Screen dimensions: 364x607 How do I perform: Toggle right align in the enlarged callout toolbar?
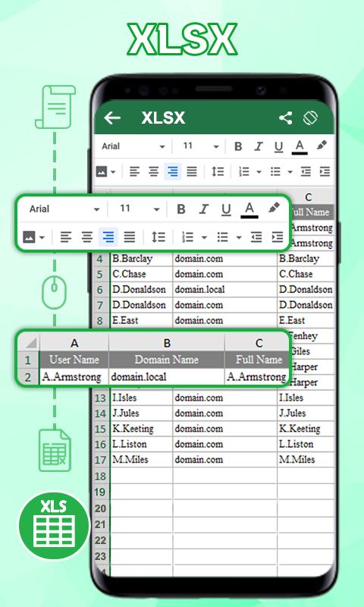point(108,237)
